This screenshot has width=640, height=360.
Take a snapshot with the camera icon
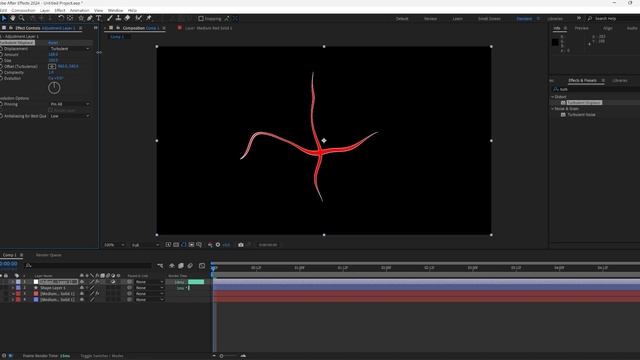(x=241, y=245)
